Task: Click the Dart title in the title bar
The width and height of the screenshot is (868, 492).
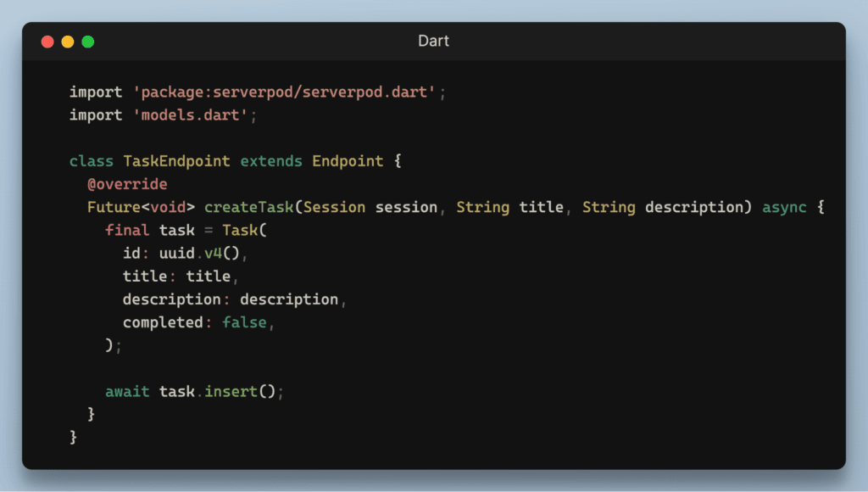Action: (434, 41)
